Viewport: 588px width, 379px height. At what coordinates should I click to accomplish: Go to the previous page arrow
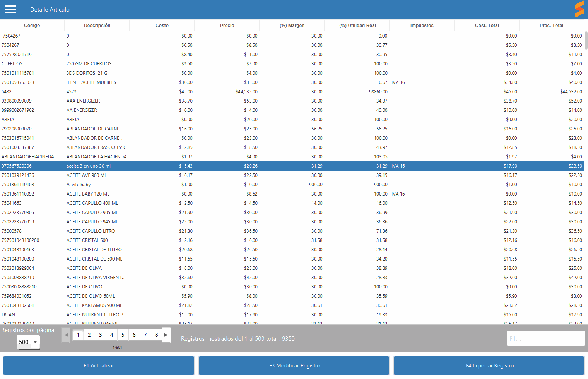pyautogui.click(x=66, y=335)
